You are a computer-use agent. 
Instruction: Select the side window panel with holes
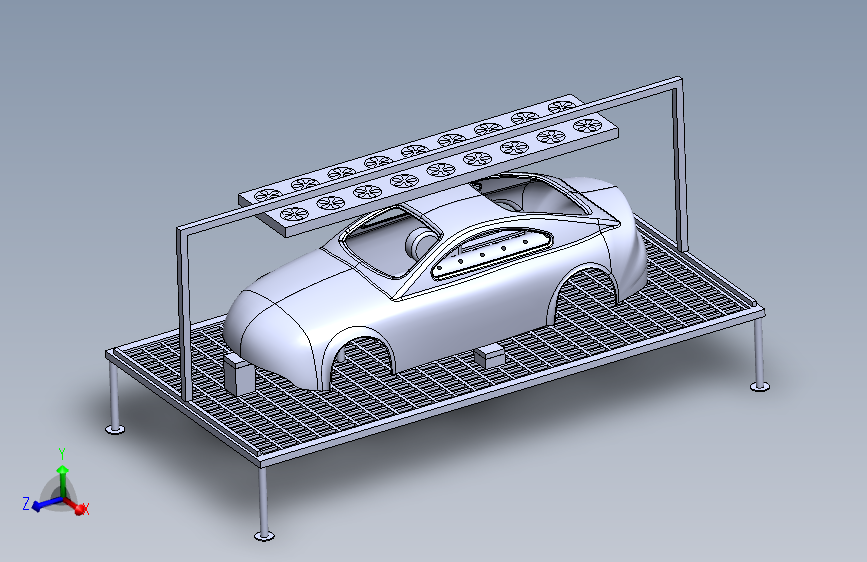[492, 252]
